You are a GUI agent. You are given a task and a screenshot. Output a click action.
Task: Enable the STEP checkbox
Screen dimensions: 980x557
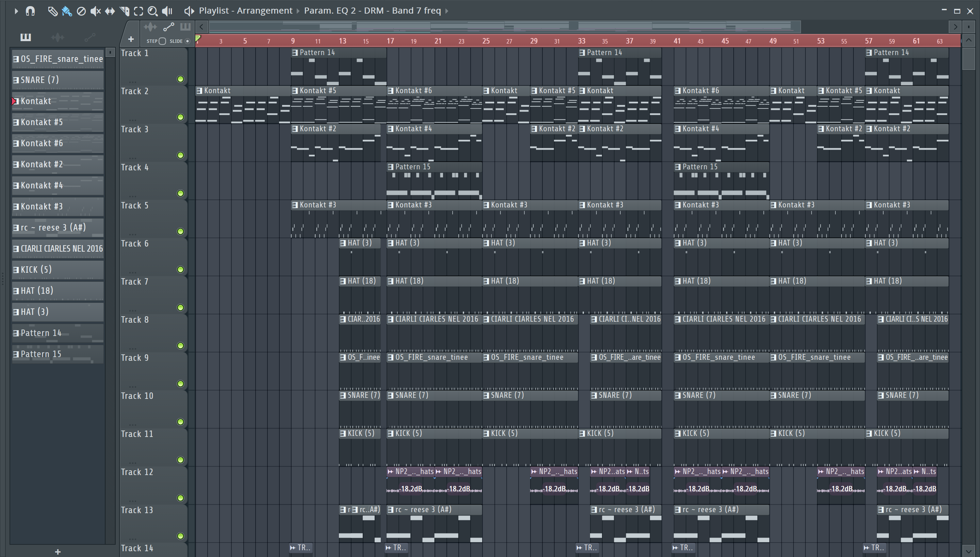[162, 41]
